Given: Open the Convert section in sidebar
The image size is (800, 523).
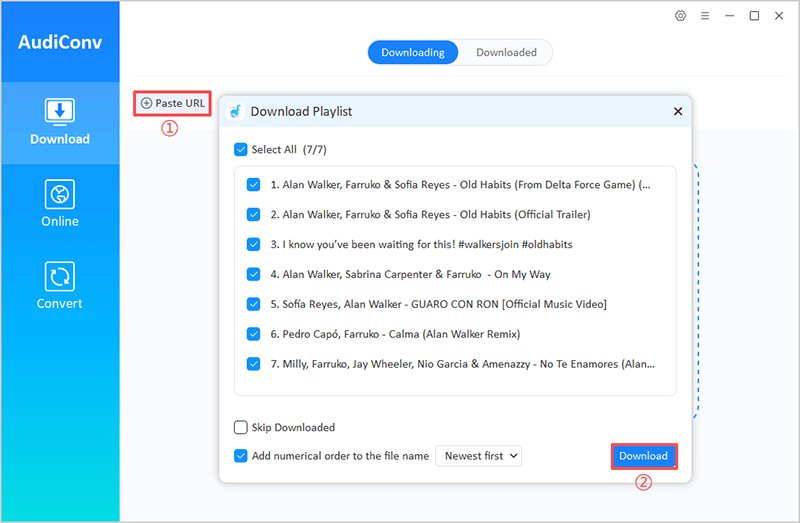Looking at the screenshot, I should (60, 286).
